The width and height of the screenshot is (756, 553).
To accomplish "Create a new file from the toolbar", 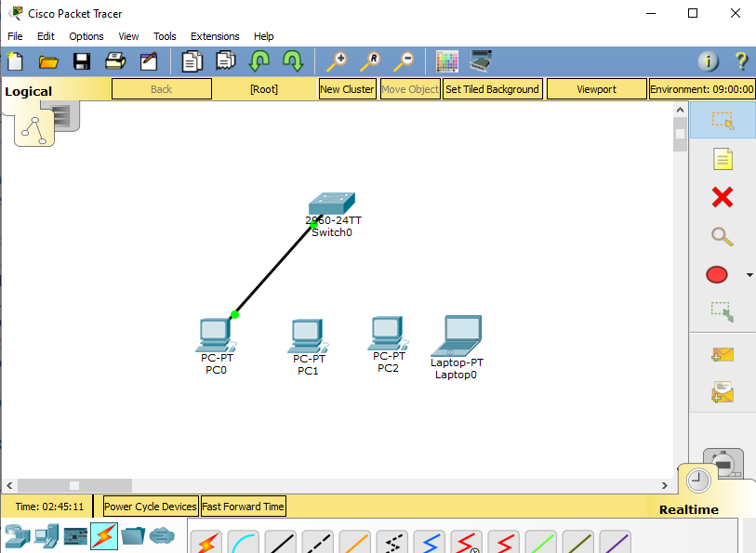I will point(15,61).
